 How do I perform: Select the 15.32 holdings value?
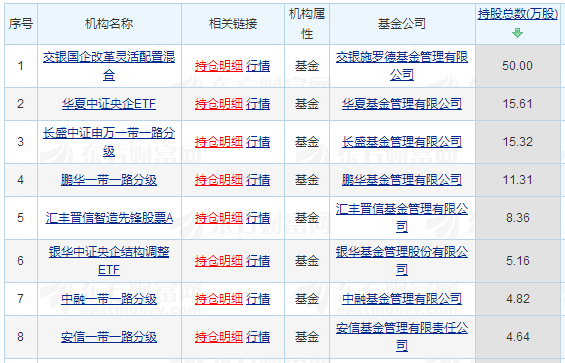pyautogui.click(x=517, y=142)
